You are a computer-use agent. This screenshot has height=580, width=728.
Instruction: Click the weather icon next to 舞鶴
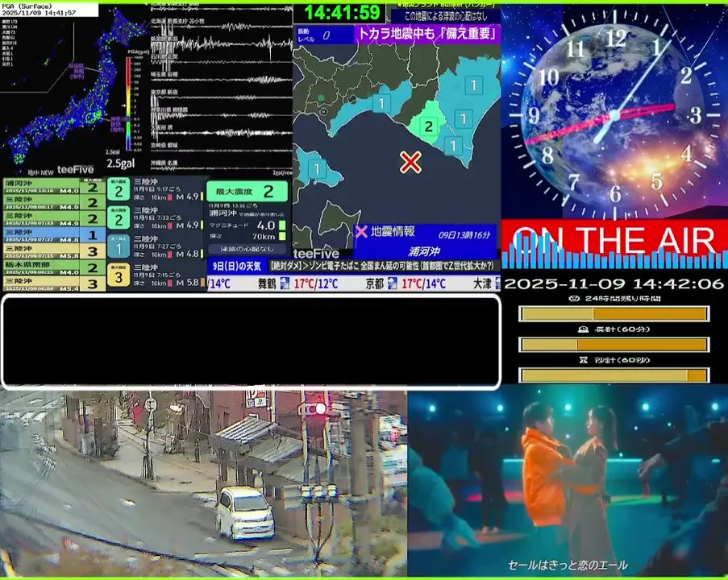pos(285,283)
